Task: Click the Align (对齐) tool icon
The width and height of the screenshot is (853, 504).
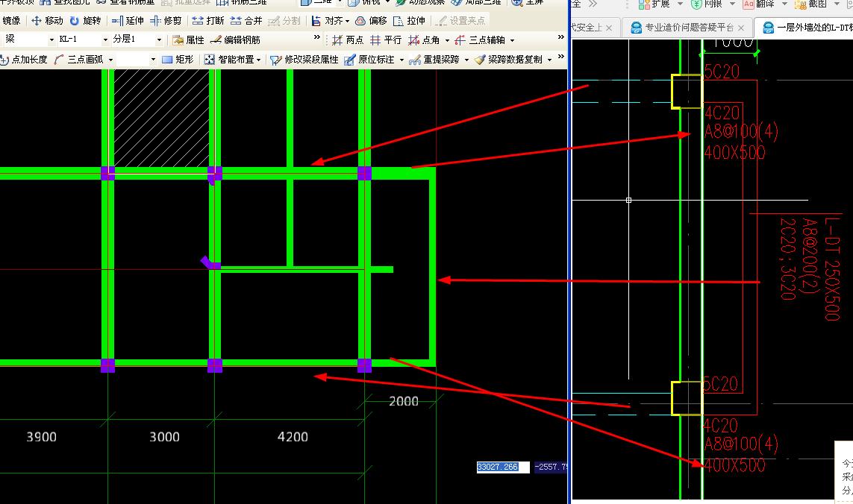Action: 316,21
